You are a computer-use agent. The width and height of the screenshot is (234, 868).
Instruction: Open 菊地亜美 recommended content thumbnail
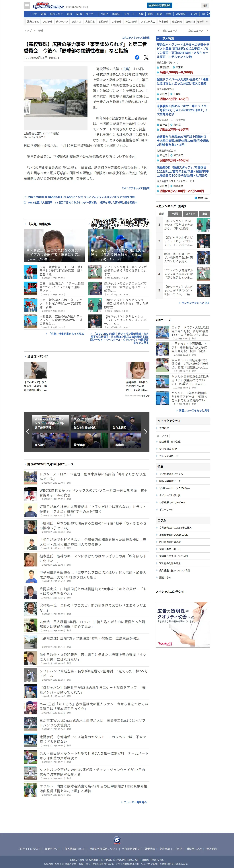click(138, 370)
